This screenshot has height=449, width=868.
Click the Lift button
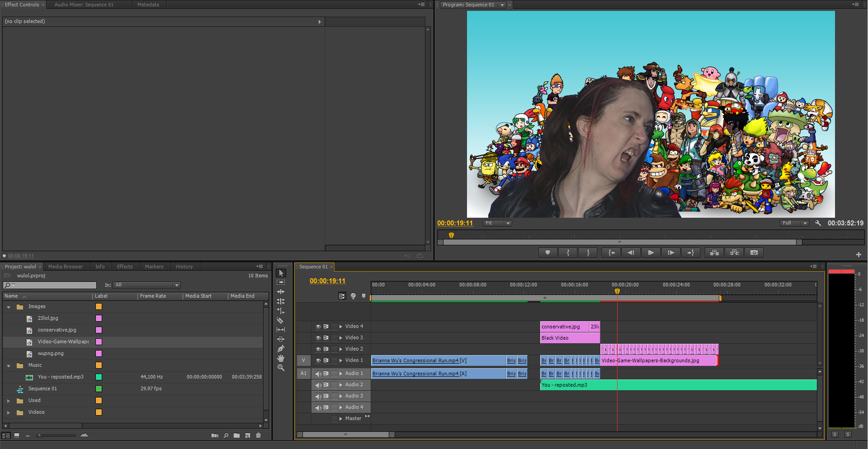[x=714, y=253]
